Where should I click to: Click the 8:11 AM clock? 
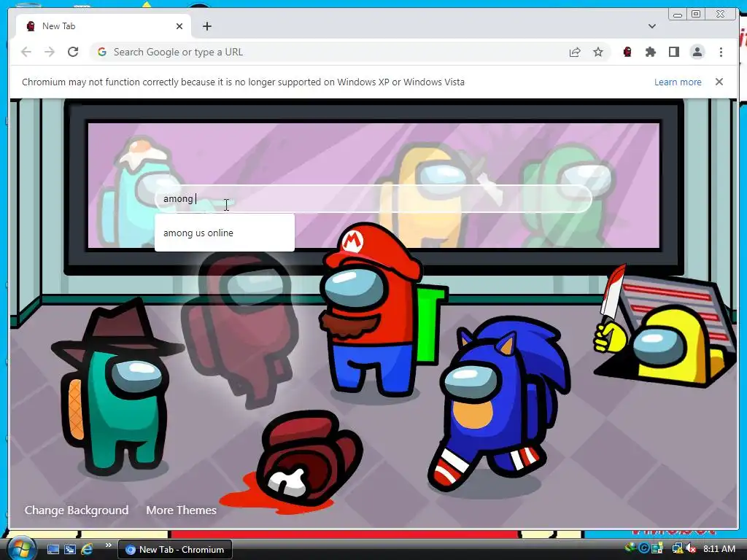pos(719,548)
